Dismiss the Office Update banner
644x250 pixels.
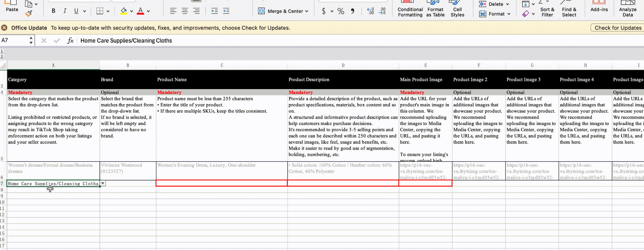pyautogui.click(x=4, y=28)
